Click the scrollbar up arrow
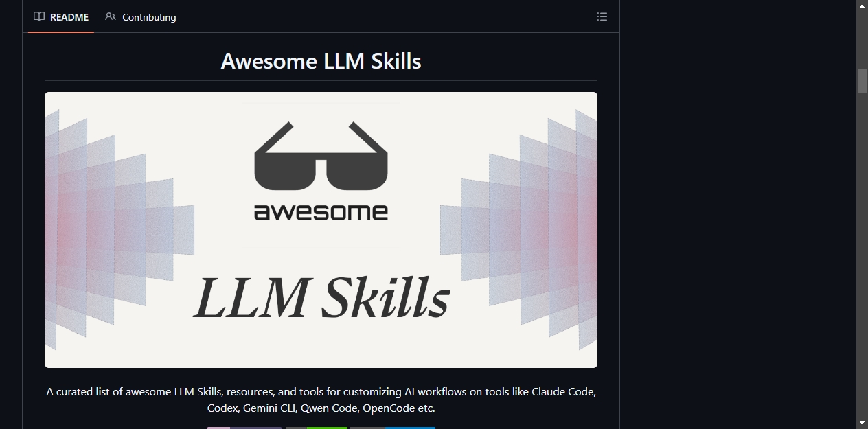 point(862,5)
